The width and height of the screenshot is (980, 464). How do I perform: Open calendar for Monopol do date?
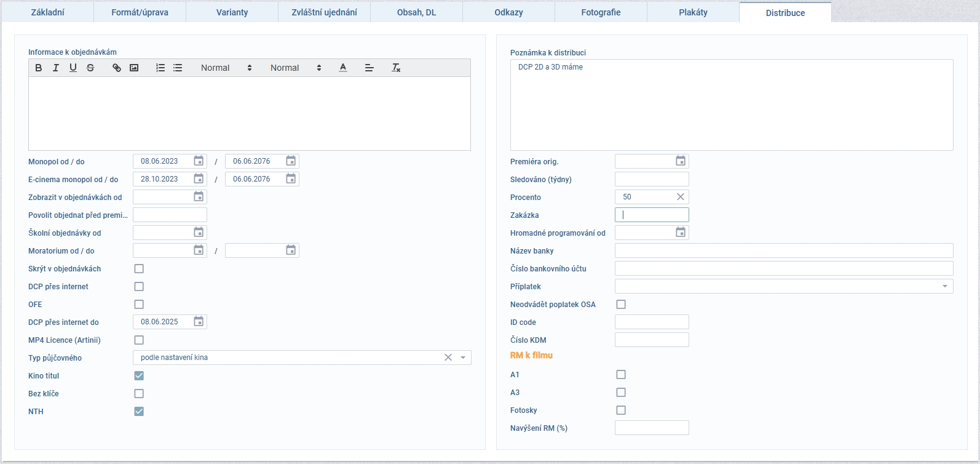(x=291, y=161)
